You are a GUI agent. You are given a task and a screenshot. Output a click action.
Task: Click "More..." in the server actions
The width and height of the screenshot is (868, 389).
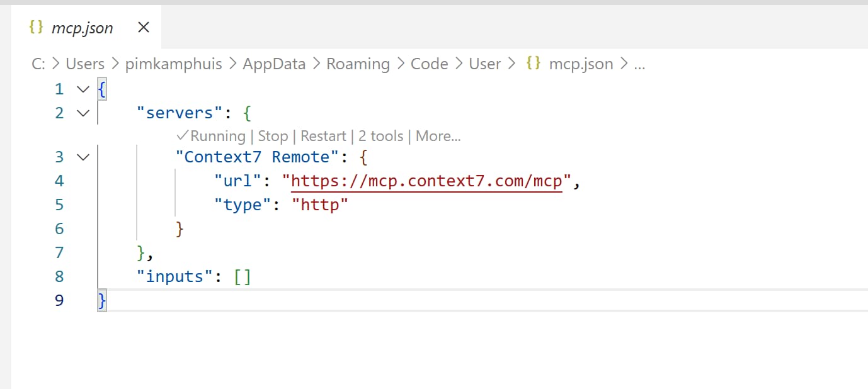click(438, 136)
